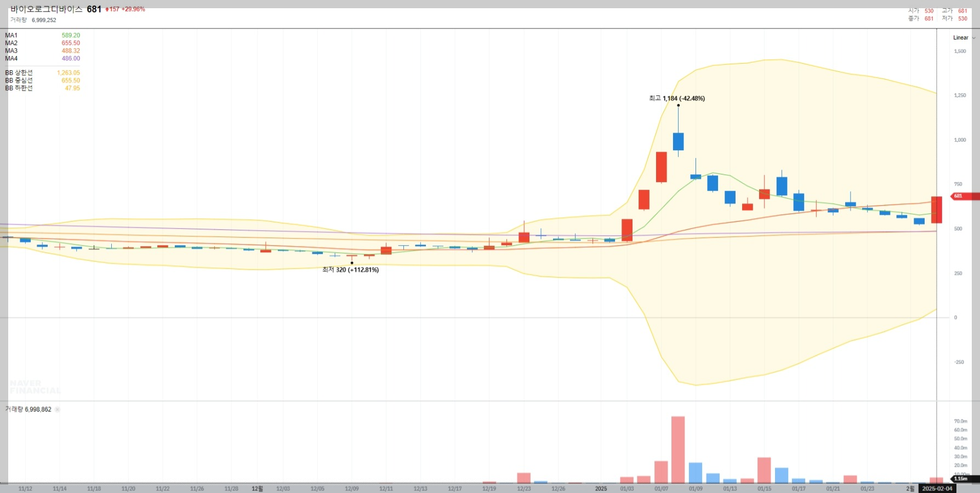The height and width of the screenshot is (493, 980).
Task: Click the tallest volume bar near 01/07
Action: [x=678, y=450]
